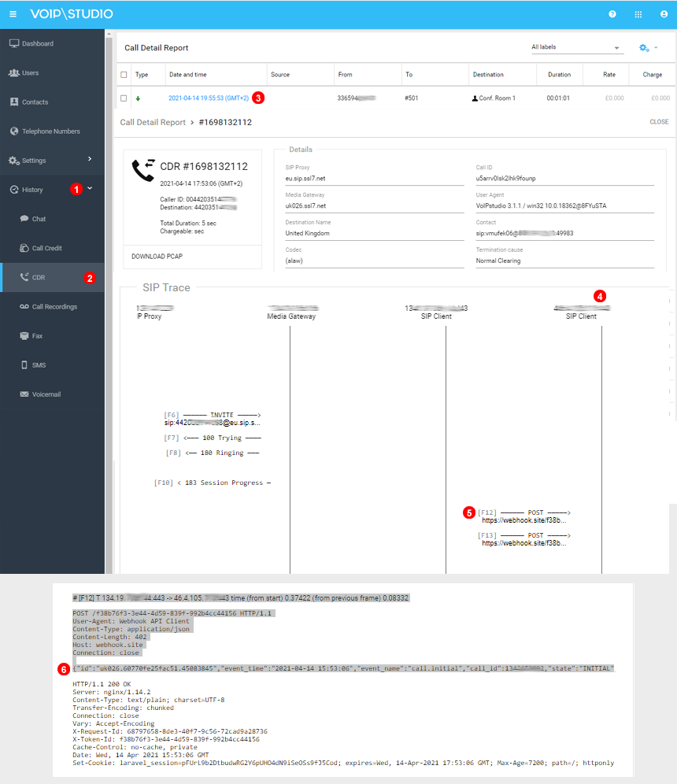Select the F6 INVITE frame
This screenshot has height=784, width=677.
click(x=213, y=419)
